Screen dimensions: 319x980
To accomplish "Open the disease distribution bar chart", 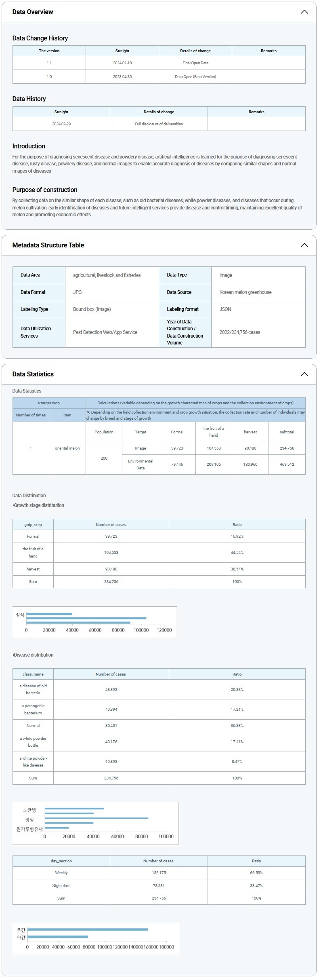I will [95, 823].
